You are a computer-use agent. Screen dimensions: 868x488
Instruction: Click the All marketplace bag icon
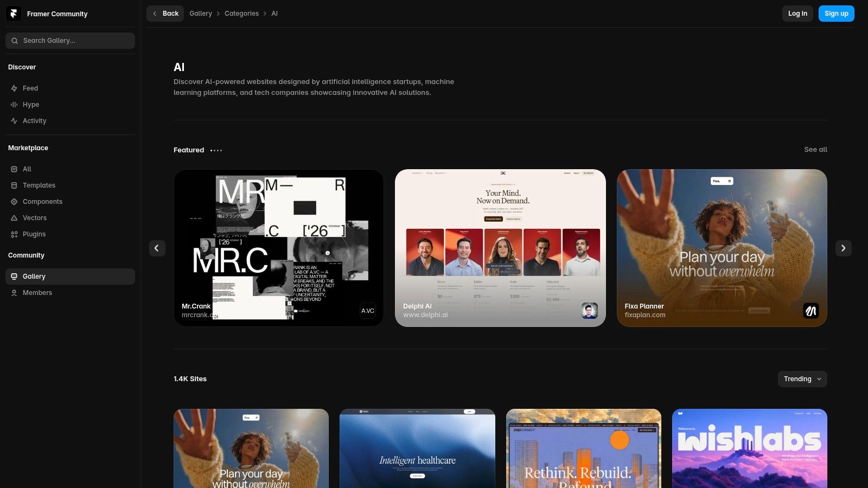tap(14, 169)
